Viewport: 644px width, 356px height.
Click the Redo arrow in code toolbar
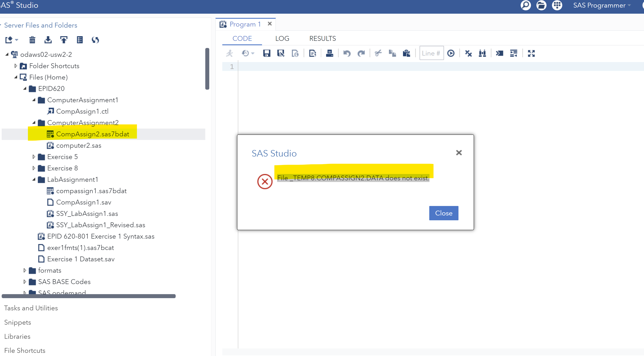pos(361,53)
